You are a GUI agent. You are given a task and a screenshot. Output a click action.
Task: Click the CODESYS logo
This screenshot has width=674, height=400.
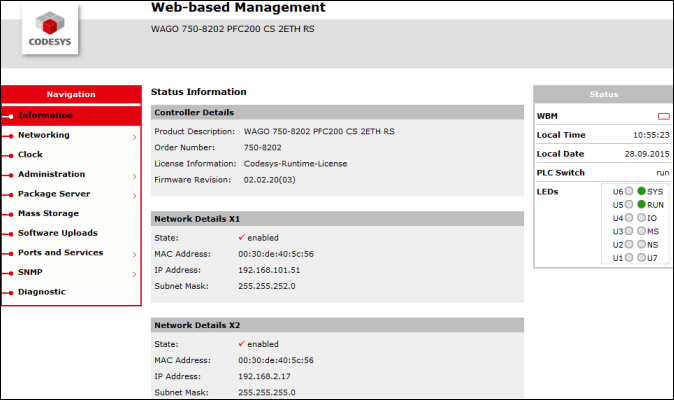pyautogui.click(x=50, y=33)
